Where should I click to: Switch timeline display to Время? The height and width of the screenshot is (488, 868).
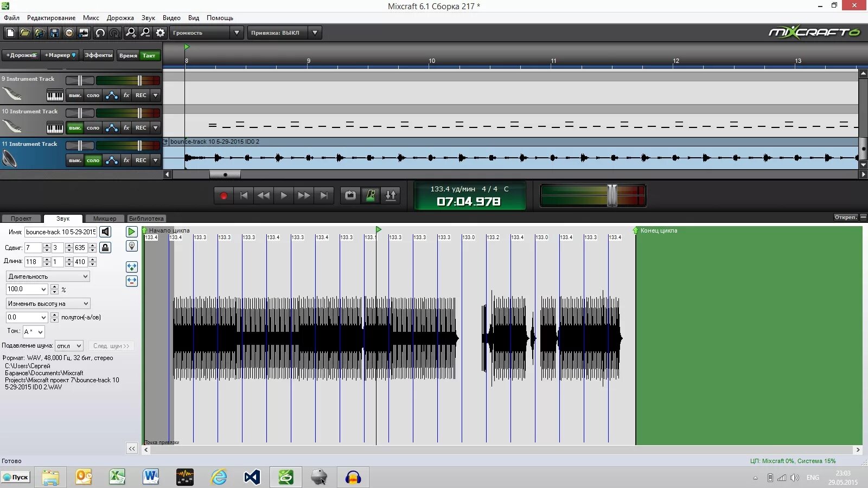coord(128,55)
